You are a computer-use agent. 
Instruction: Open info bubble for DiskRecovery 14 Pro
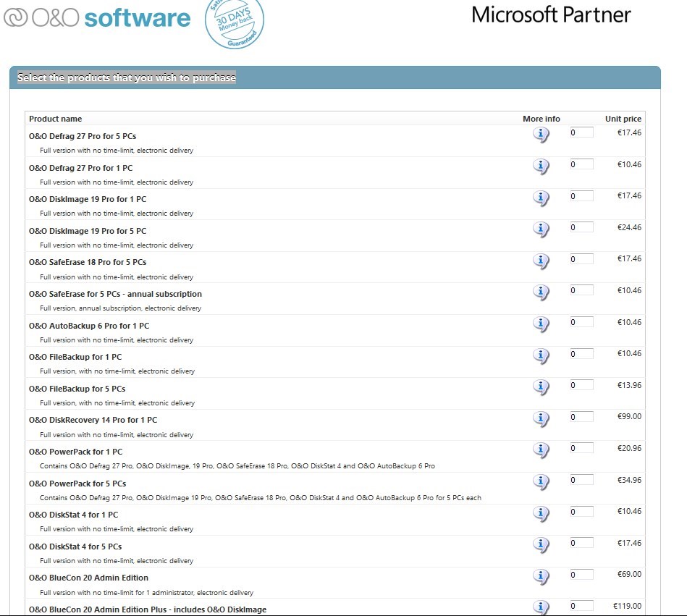(x=541, y=418)
